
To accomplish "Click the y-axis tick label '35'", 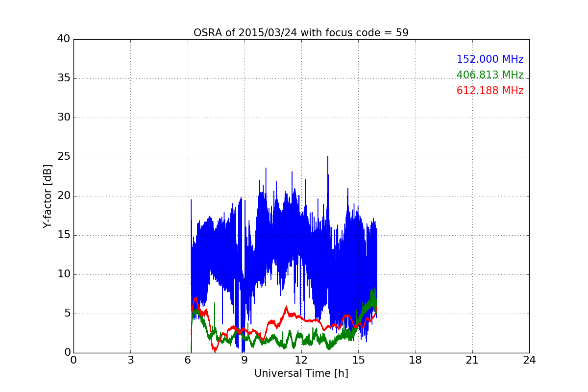I will 64,78.
